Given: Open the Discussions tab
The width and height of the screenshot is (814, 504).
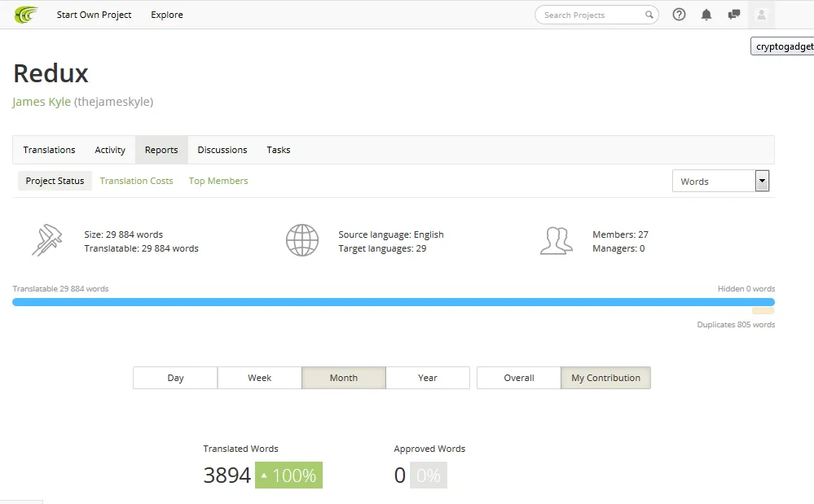Looking at the screenshot, I should pos(222,150).
